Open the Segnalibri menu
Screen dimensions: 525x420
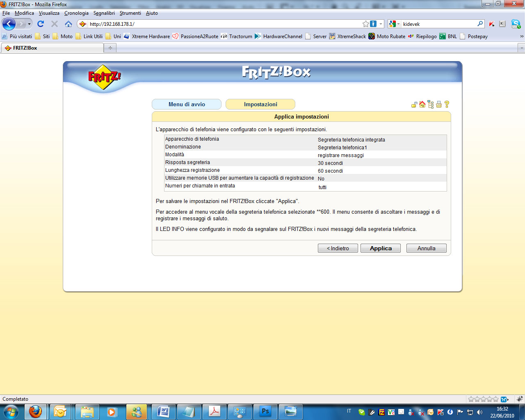click(x=104, y=13)
